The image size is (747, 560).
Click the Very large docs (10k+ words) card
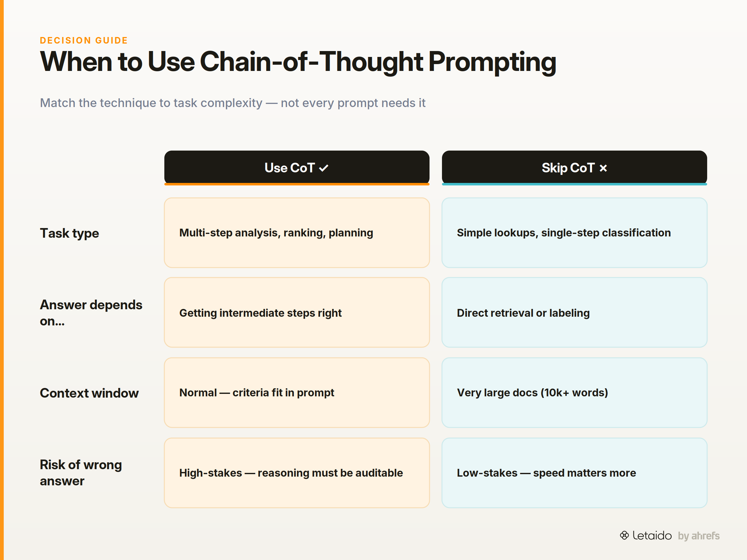click(x=575, y=393)
